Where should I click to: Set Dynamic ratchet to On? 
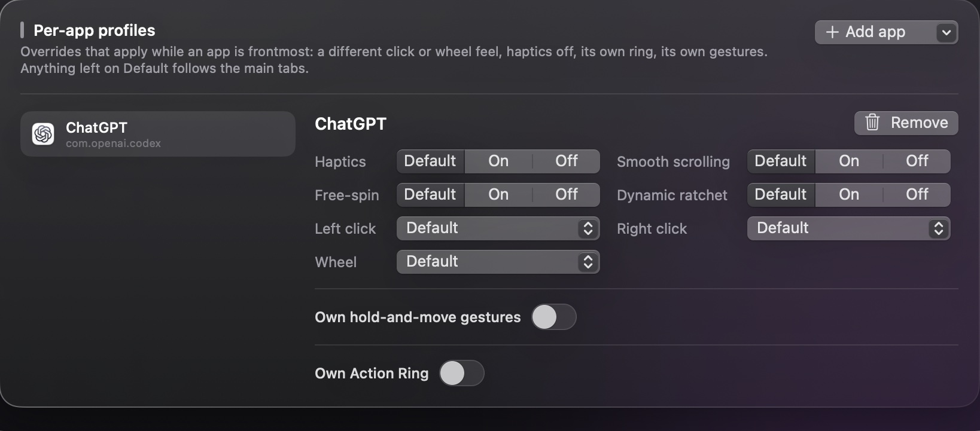849,195
